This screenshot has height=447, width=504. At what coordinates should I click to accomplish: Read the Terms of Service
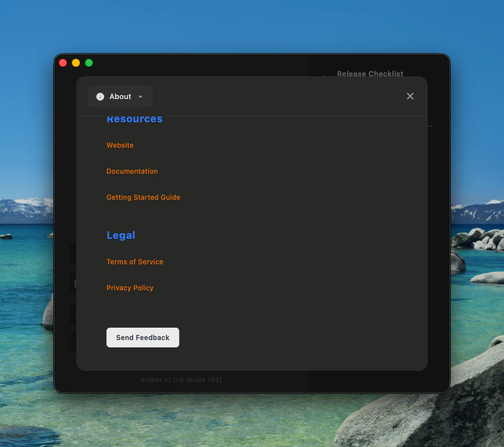coord(135,261)
